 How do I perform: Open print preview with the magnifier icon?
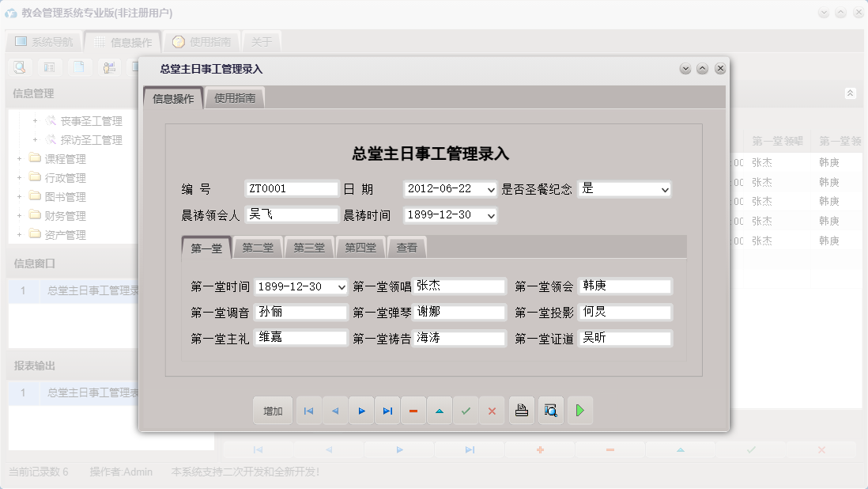(550, 411)
